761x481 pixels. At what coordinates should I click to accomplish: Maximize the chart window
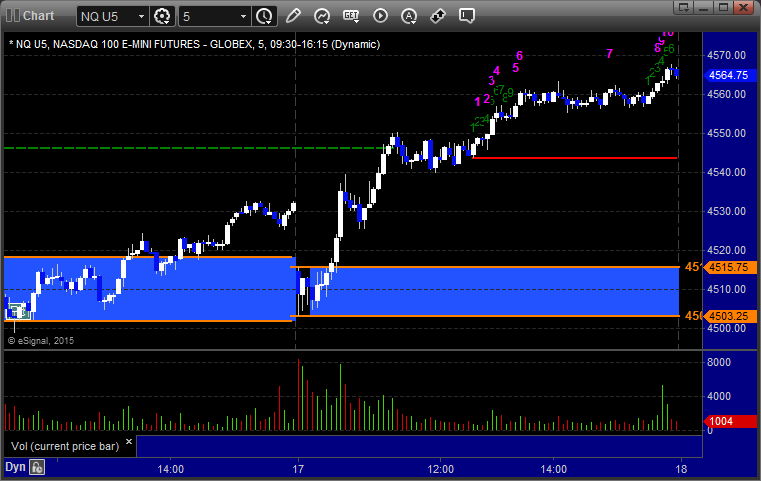tap(724, 7)
